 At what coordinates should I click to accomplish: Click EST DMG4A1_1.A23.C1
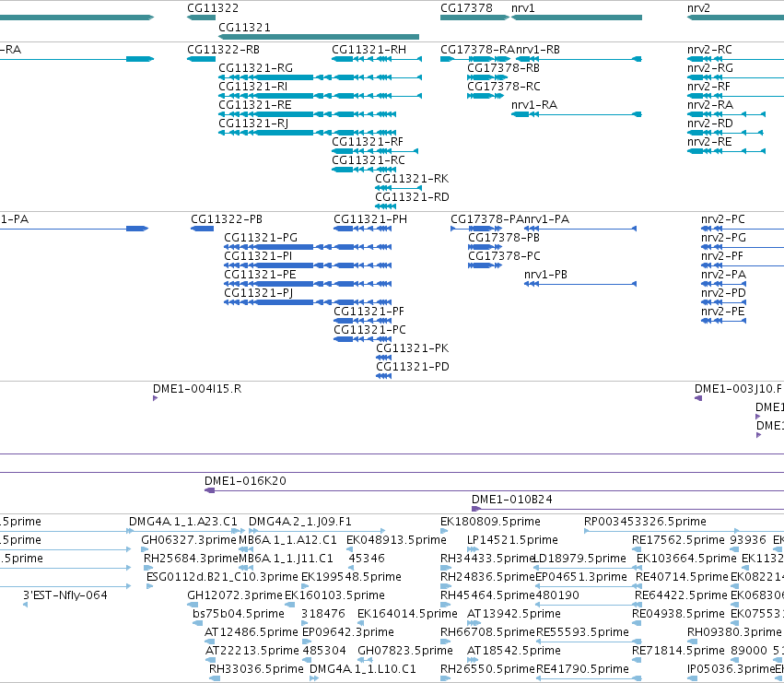[x=183, y=522]
